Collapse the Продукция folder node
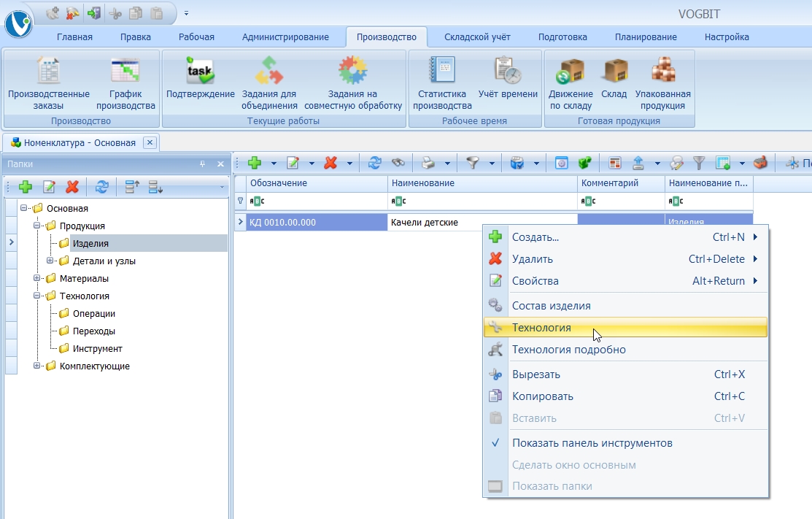812x519 pixels. [x=36, y=226]
